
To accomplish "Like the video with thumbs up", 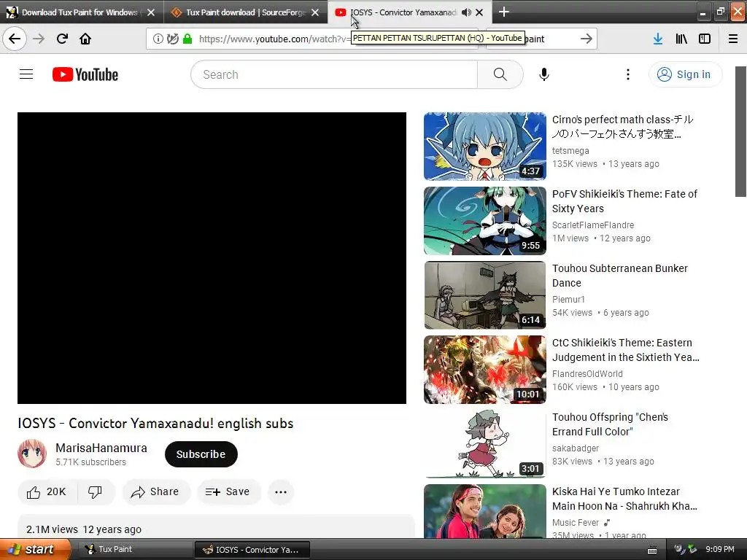I will point(47,492).
